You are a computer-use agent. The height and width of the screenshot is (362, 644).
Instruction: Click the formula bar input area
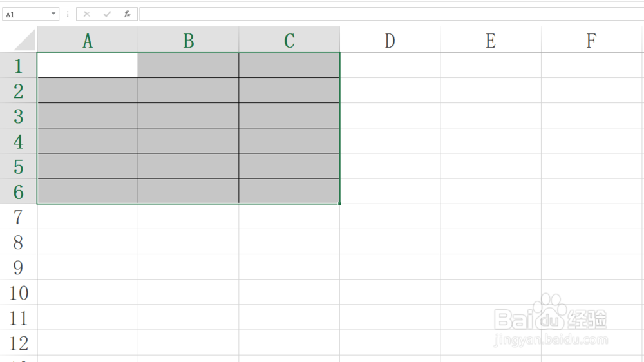click(392, 14)
